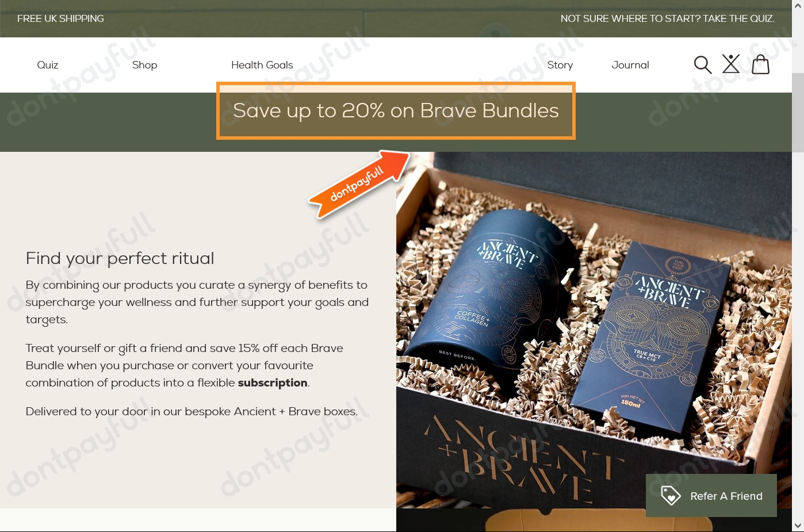The height and width of the screenshot is (532, 804).
Task: Follow the bold 'subscription' link
Action: click(273, 383)
